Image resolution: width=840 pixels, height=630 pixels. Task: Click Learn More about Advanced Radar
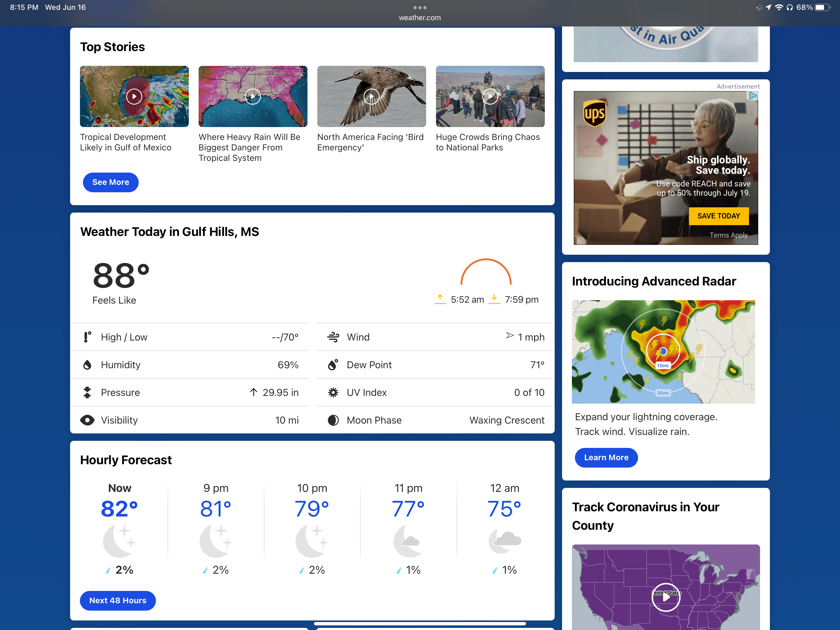(606, 457)
